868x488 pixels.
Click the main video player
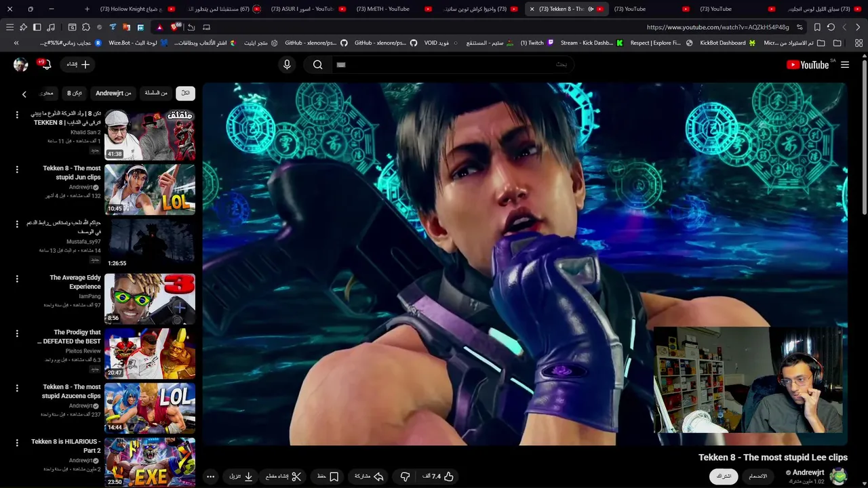coord(525,264)
